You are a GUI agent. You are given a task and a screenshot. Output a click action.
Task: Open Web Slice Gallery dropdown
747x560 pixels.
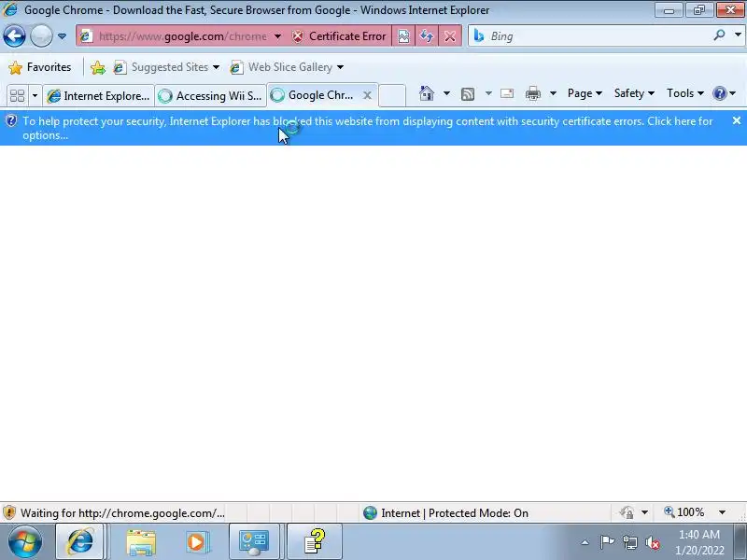coord(287,67)
